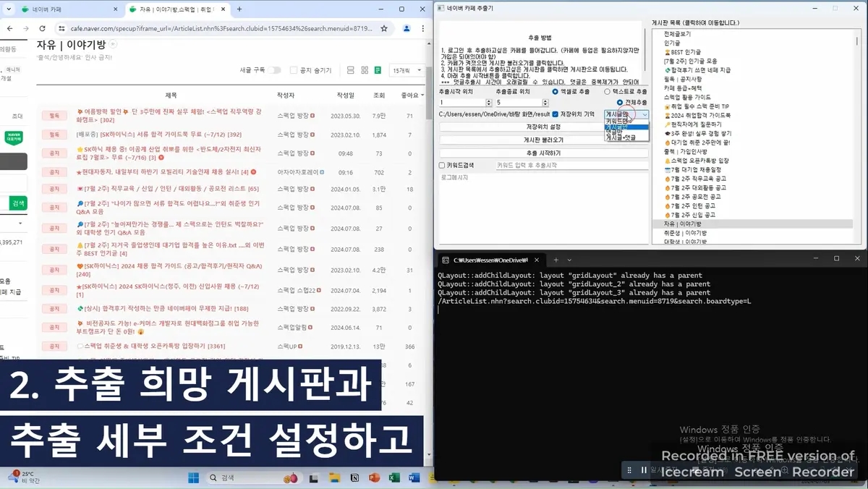Go back in Chrome browser
The image size is (868, 489).
(x=9, y=28)
